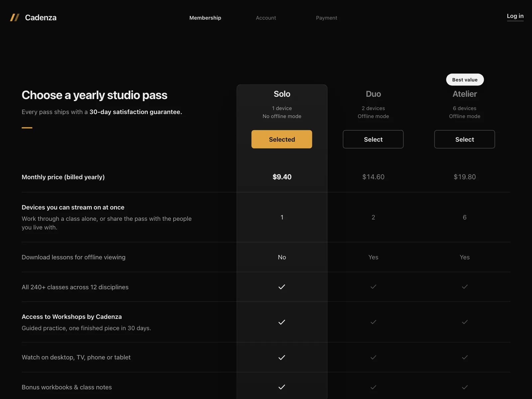Click Atelier checkmark for Bonus workbooks row
The width and height of the screenshot is (532, 399).
[465, 387]
